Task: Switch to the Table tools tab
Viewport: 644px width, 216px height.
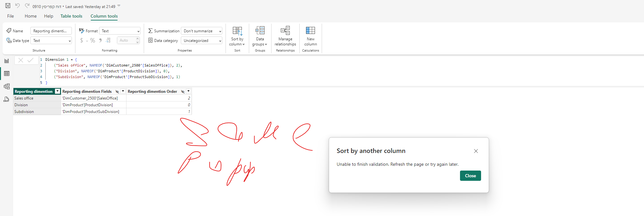Action: (x=71, y=16)
